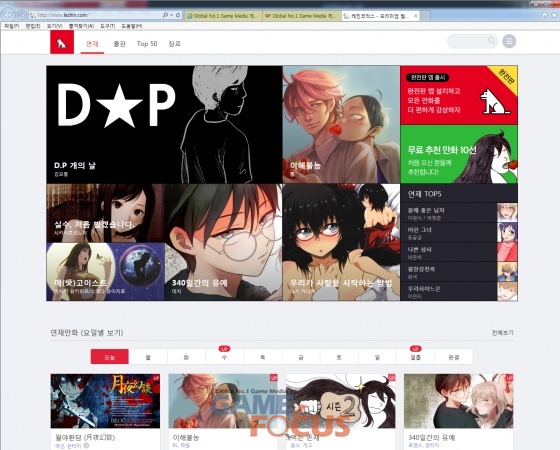Screen dimensions: 560x450
Task: Click the 우리사이느은 row thumbnail
Action: 507,291
